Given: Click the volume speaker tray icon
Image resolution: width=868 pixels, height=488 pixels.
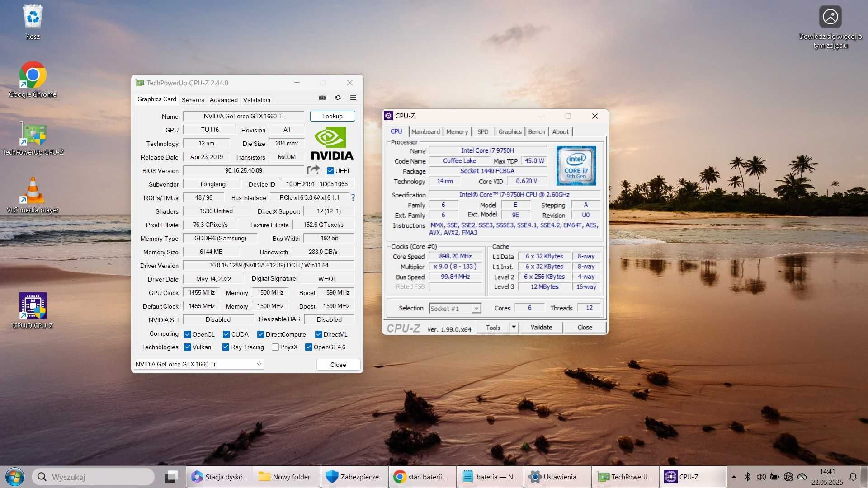Looking at the screenshot, I should [761, 477].
